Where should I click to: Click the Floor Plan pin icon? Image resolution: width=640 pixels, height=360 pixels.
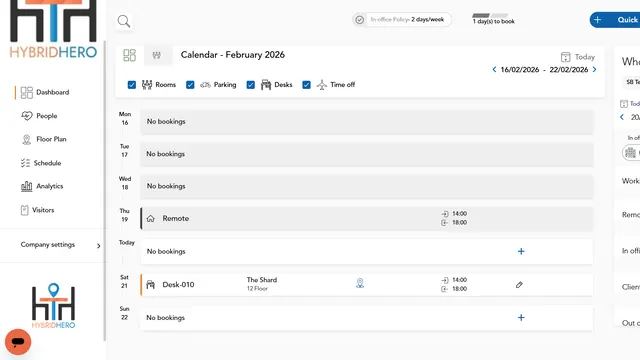pyautogui.click(x=27, y=140)
